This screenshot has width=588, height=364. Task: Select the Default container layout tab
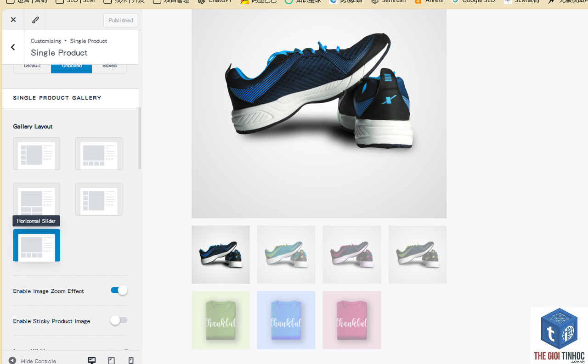pyautogui.click(x=32, y=67)
